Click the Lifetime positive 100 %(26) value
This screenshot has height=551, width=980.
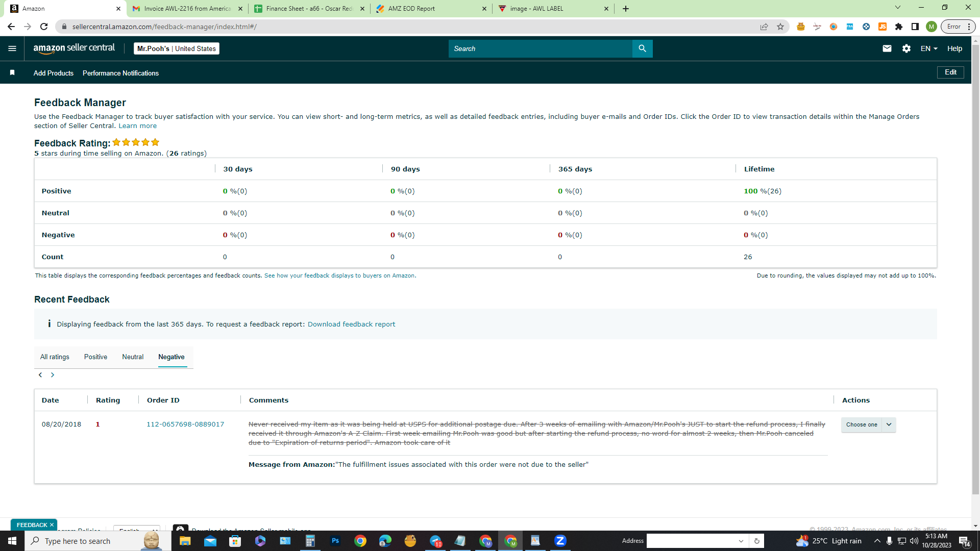[x=763, y=191]
